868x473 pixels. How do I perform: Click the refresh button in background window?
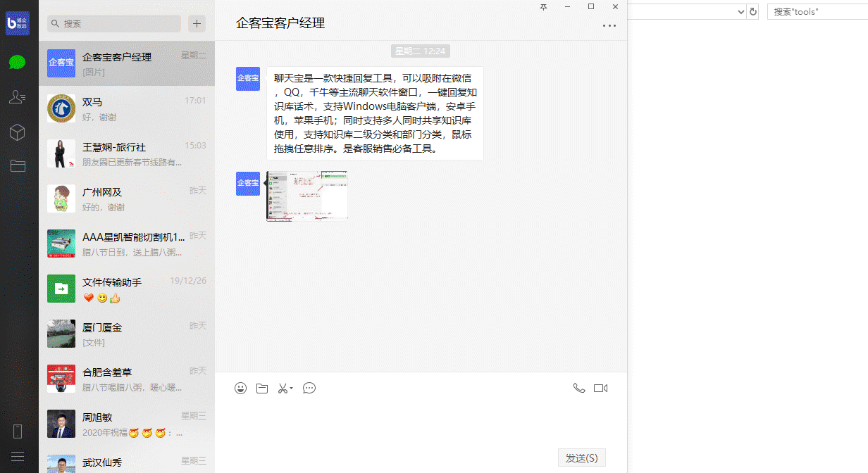753,12
